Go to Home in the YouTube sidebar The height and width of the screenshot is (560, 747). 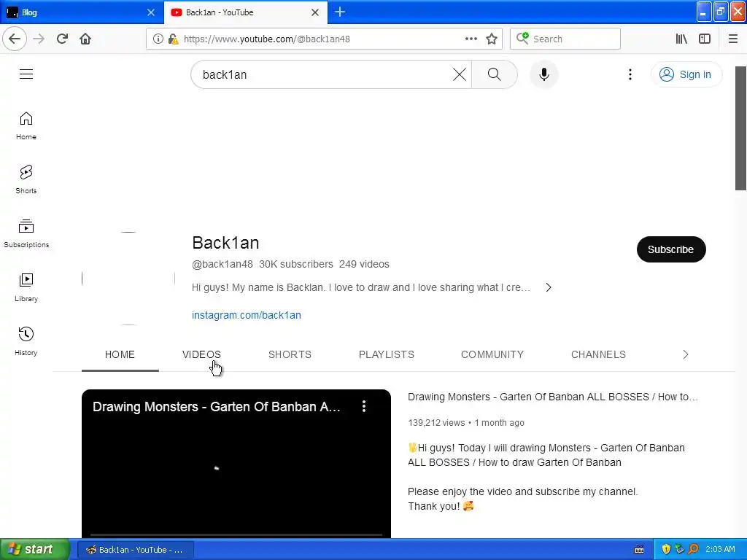26,125
